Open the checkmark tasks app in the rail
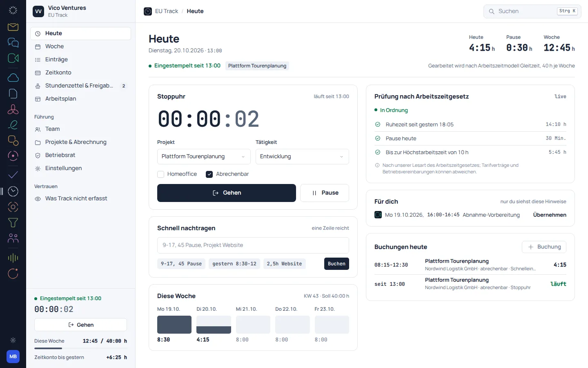 pyautogui.click(x=13, y=175)
